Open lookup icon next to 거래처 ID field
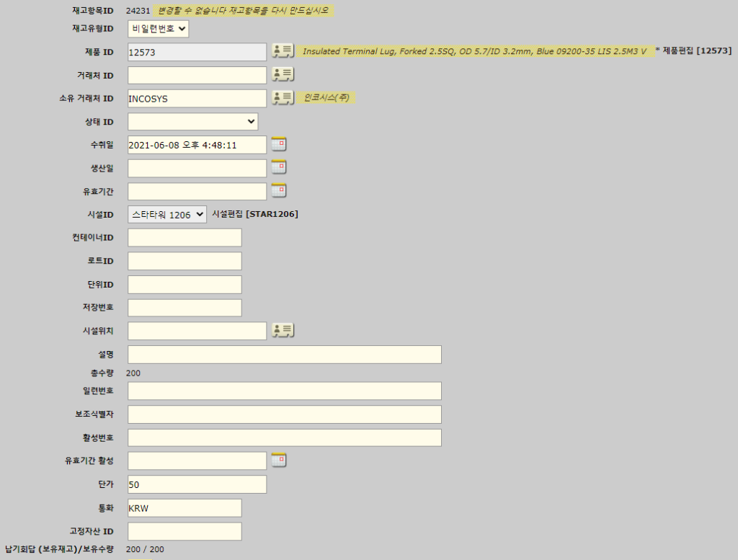 click(x=283, y=74)
